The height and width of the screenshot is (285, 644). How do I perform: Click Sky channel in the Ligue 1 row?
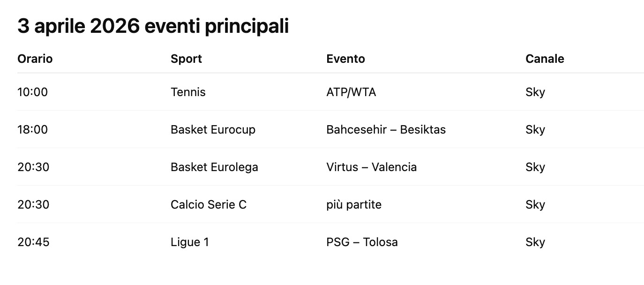click(x=535, y=242)
